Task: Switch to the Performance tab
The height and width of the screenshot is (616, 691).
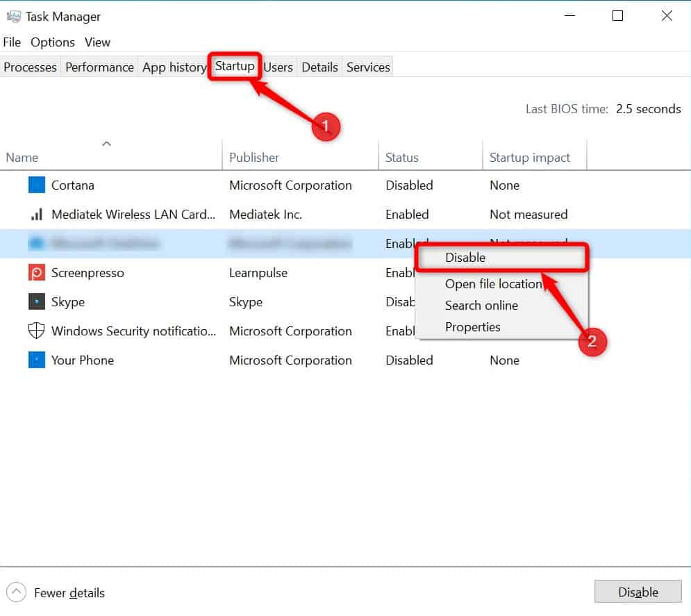Action: [x=99, y=67]
